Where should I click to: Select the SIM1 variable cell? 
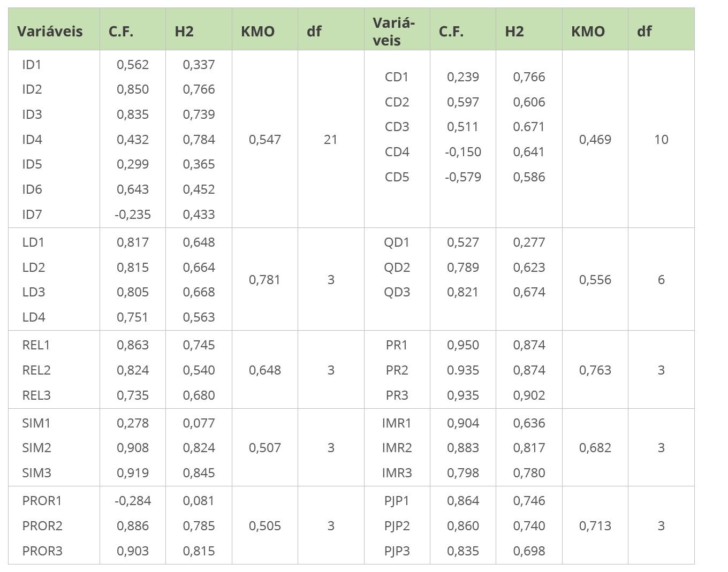(x=36, y=423)
